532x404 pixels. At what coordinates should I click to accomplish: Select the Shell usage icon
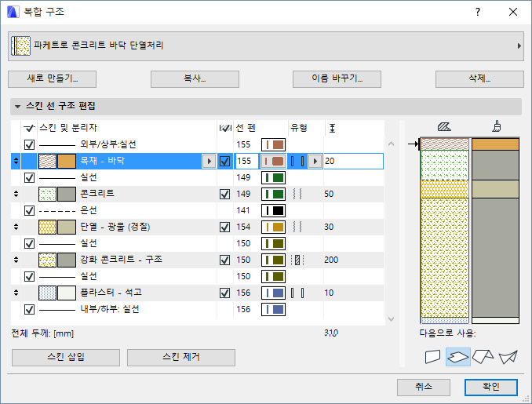click(x=508, y=357)
